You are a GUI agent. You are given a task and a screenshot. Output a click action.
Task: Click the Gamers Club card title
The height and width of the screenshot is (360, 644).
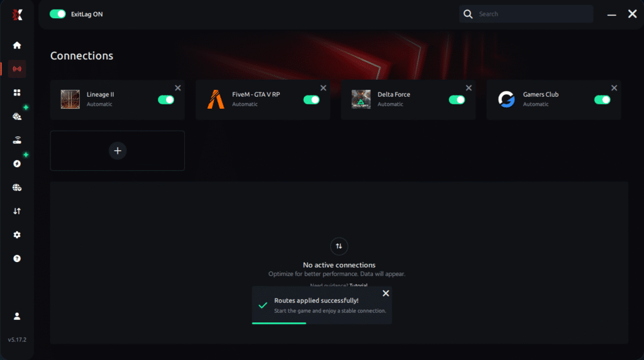540,94
